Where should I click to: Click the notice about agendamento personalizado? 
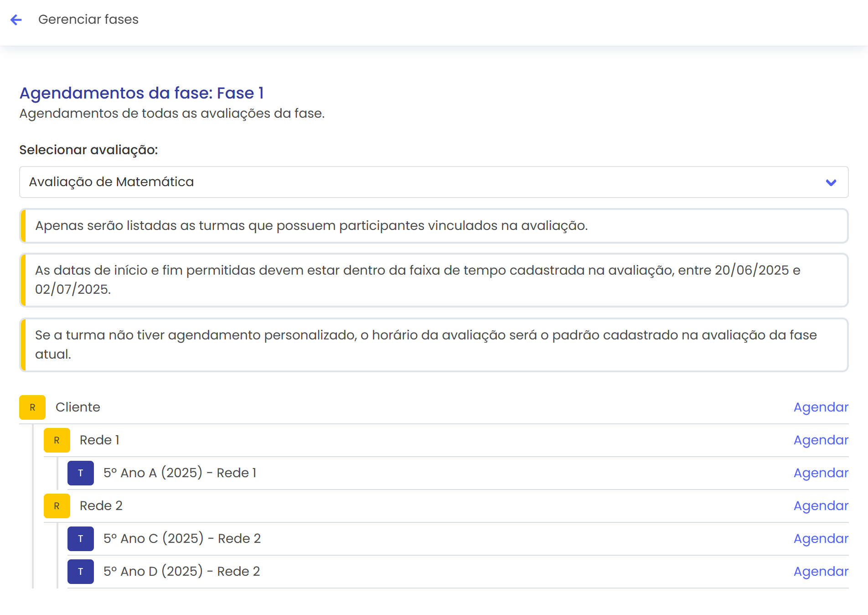pos(434,344)
